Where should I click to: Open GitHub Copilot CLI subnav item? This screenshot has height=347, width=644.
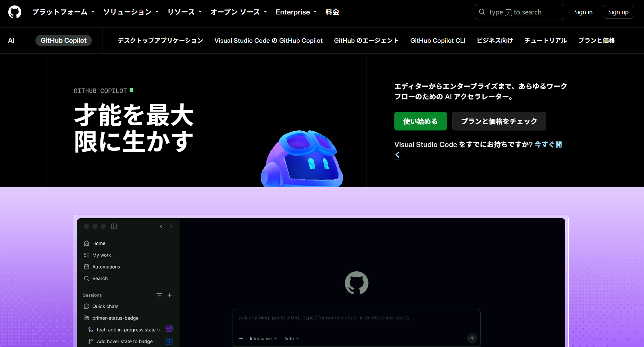pyautogui.click(x=438, y=41)
